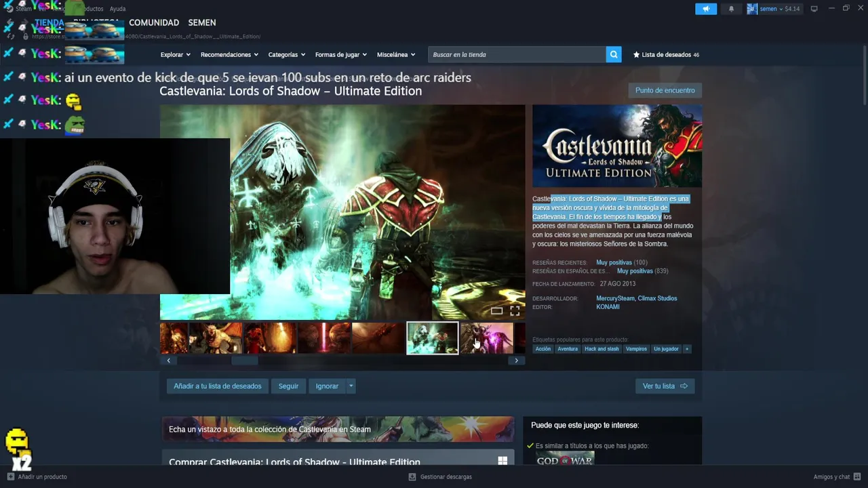Click the Seguir button
Viewport: 868px width, 488px height.
[x=288, y=386]
